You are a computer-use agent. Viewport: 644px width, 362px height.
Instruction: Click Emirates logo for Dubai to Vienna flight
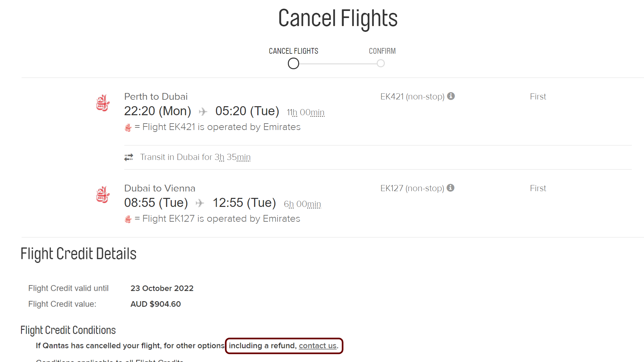(103, 195)
